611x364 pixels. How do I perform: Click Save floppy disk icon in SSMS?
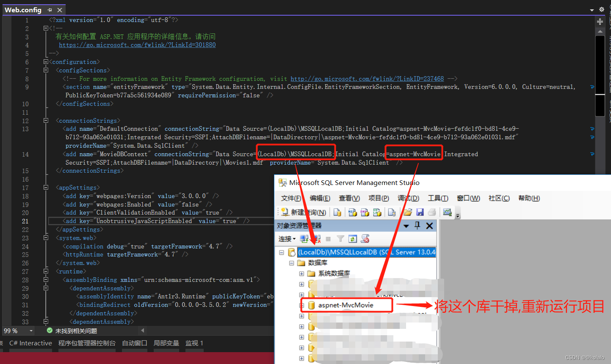pos(420,212)
